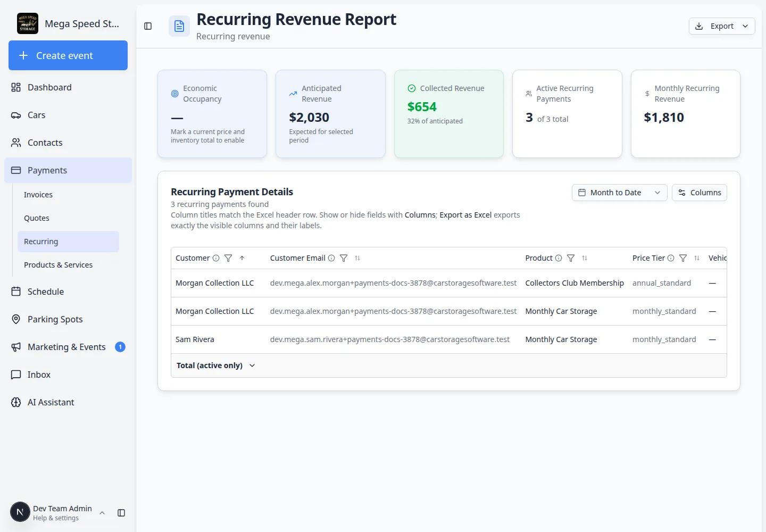Filter the Price Tier column

(683, 258)
